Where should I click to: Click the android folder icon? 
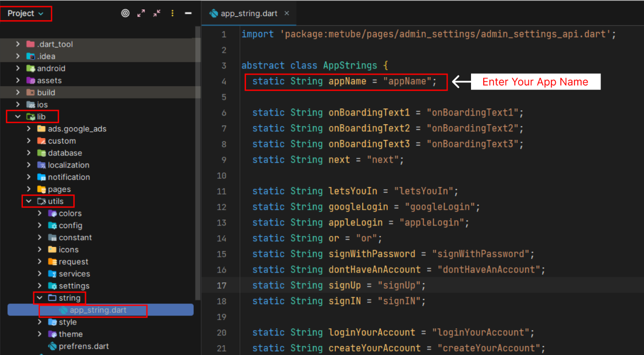[30, 69]
